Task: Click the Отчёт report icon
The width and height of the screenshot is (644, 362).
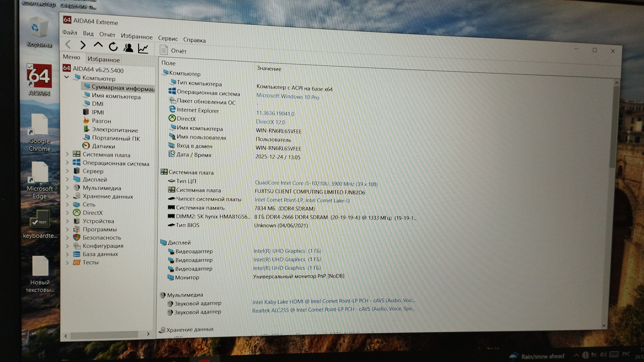Action: [x=164, y=50]
